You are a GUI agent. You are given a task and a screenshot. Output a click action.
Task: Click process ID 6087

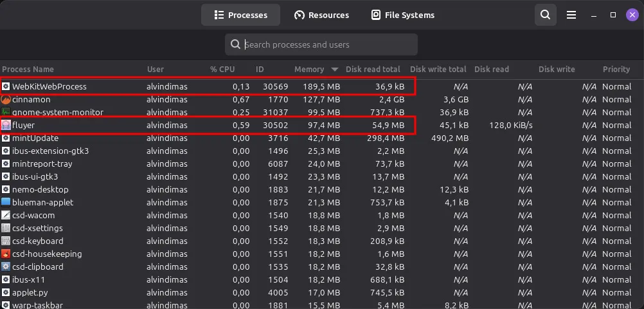coord(278,164)
